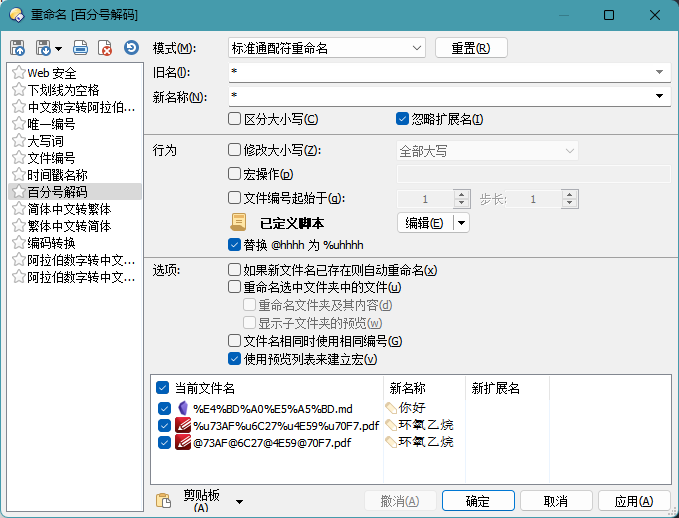The height and width of the screenshot is (518, 679).
Task: Click the star icon next to Web 安全
Action: (x=18, y=73)
